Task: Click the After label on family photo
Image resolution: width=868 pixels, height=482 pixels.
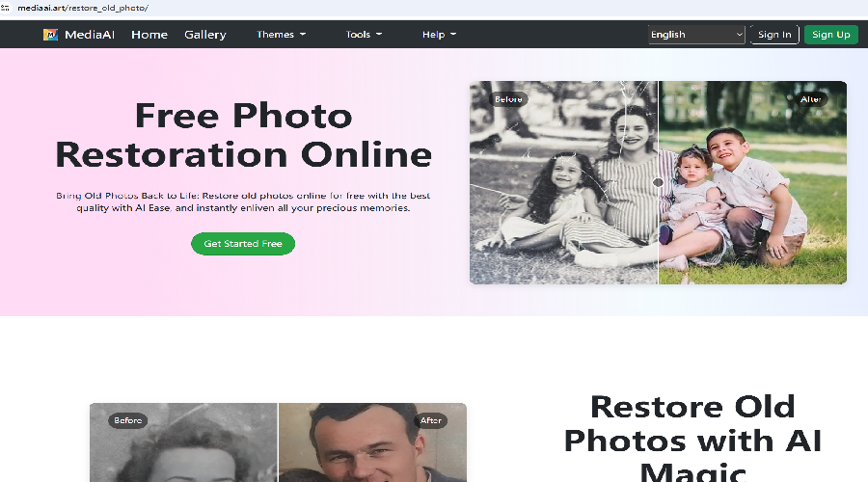Action: 810,99
